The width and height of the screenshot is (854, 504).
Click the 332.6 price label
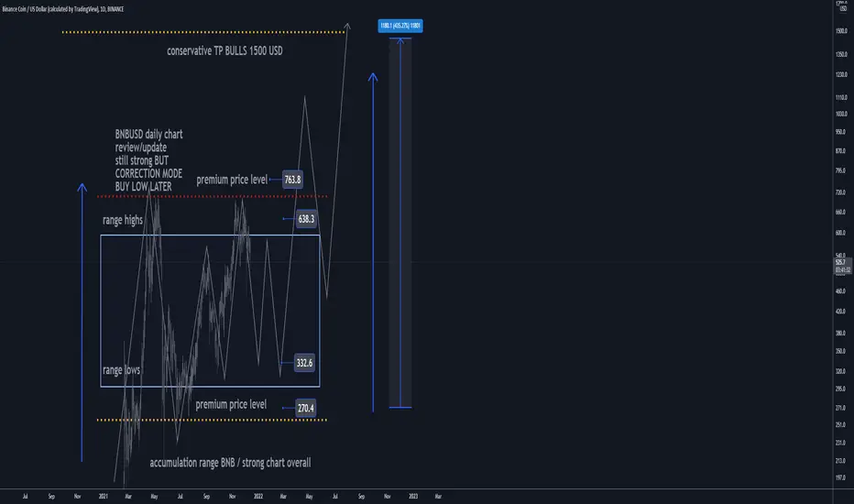coord(304,363)
